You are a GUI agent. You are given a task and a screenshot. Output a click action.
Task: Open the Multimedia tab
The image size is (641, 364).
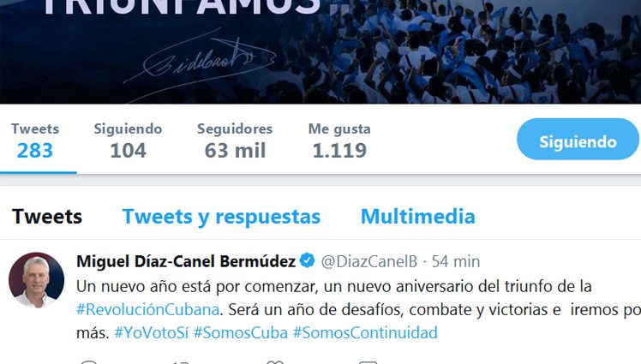click(x=418, y=217)
